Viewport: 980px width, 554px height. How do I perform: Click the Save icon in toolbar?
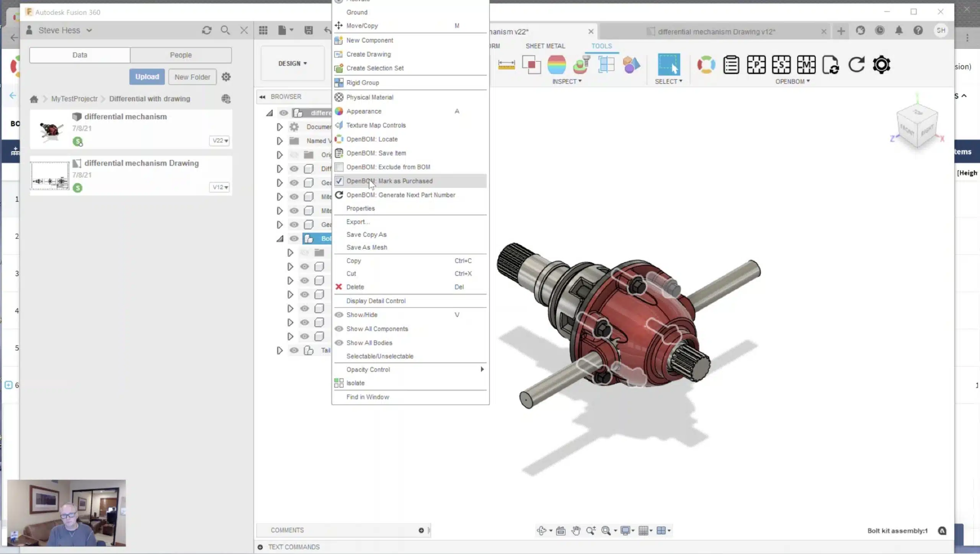pos(309,30)
